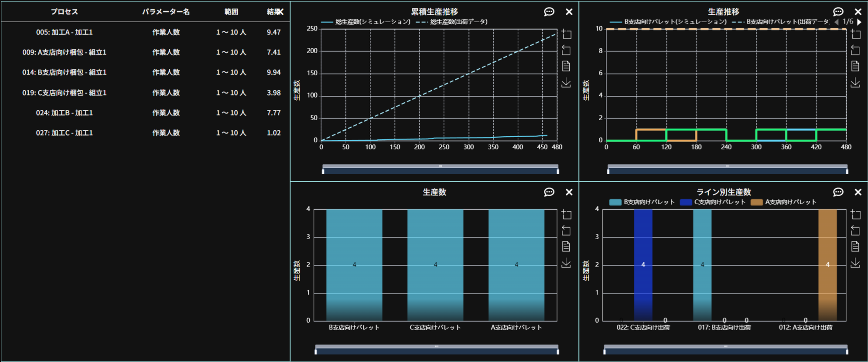Image resolution: width=868 pixels, height=362 pixels.
Task: Open comment bubble on 累積生産推移 chart
Action: coord(549,12)
